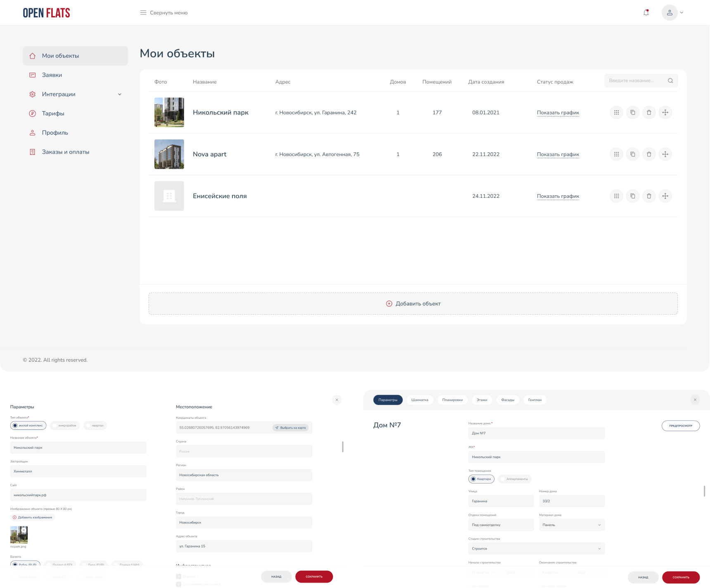The image size is (710, 588).
Task: Select the Аппартаменты room type radio
Action: (514, 479)
